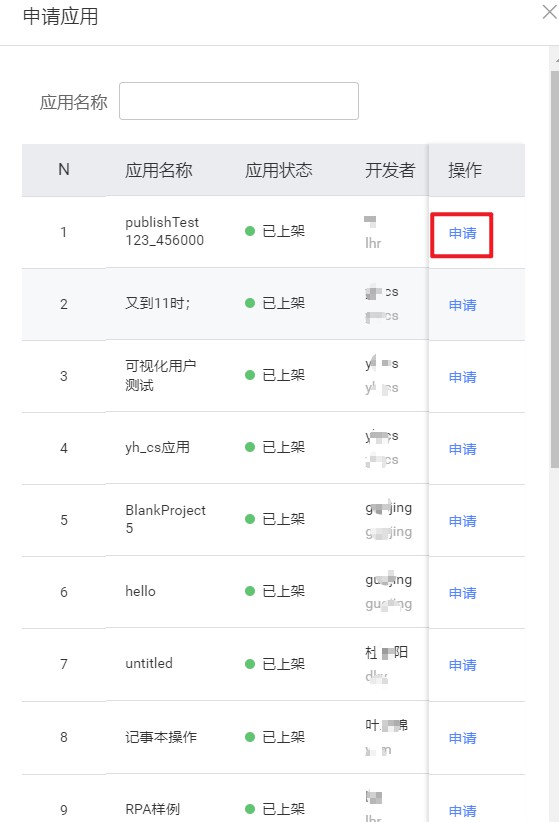Click the vertical scrollbar thumb
The height and width of the screenshot is (822, 559).
click(x=555, y=269)
